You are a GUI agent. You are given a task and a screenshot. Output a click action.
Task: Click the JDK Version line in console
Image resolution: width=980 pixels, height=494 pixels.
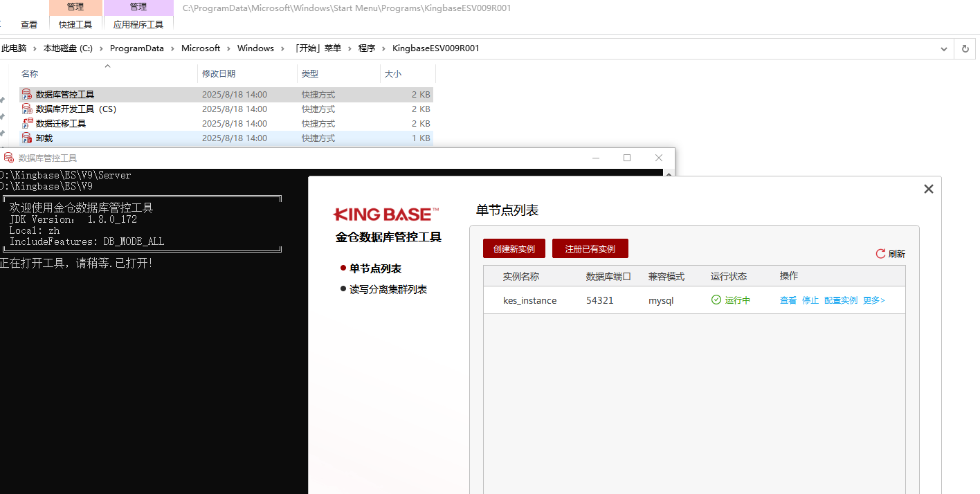(x=73, y=219)
